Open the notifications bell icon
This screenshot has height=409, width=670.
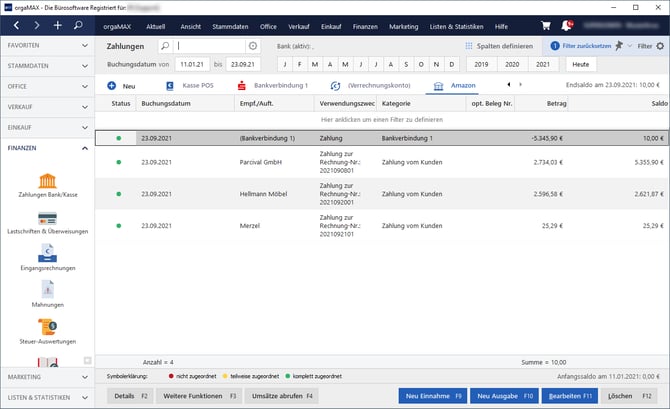tap(567, 26)
